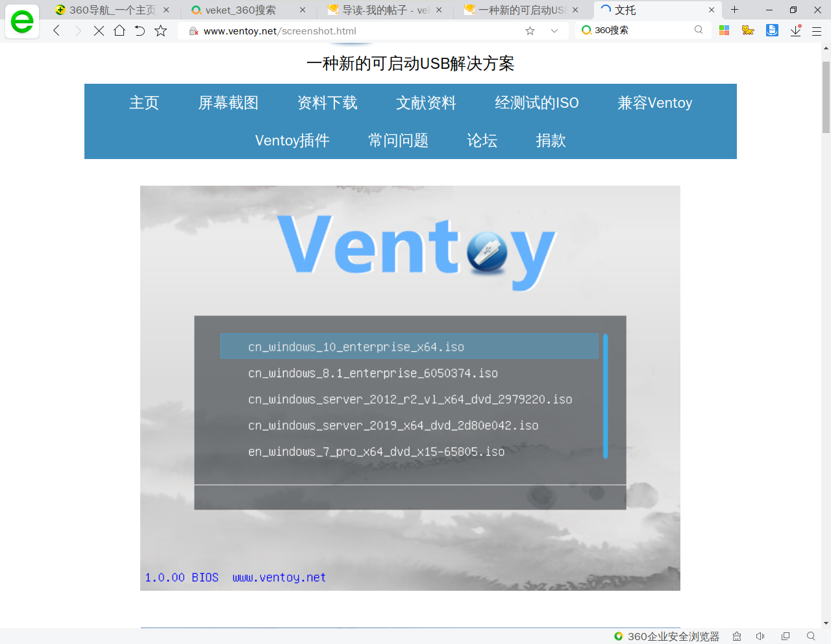Open the browser hamburger menu
The width and height of the screenshot is (831, 644).
coord(817,31)
